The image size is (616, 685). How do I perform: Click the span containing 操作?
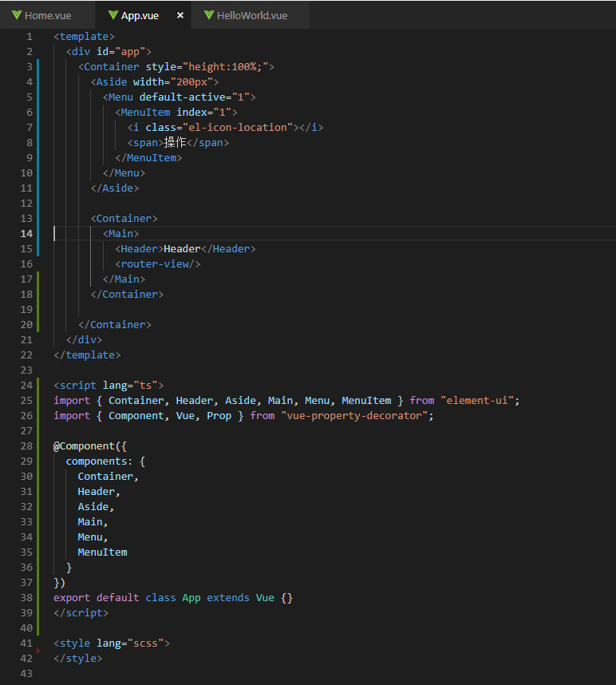tap(178, 142)
